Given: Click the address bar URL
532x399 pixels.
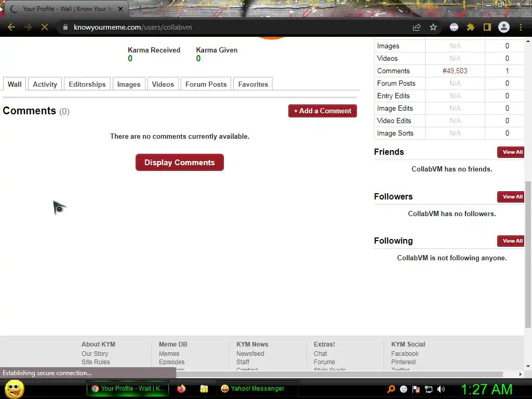Looking at the screenshot, I should pyautogui.click(x=132, y=27).
